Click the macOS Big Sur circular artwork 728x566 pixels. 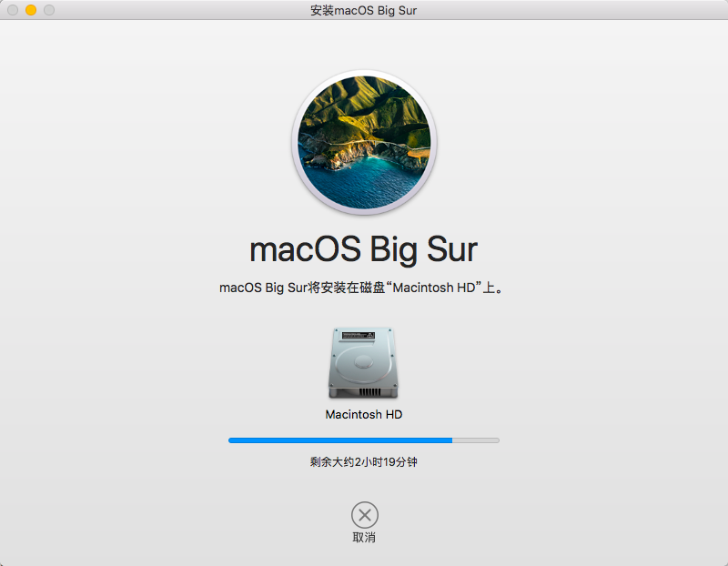[364, 143]
